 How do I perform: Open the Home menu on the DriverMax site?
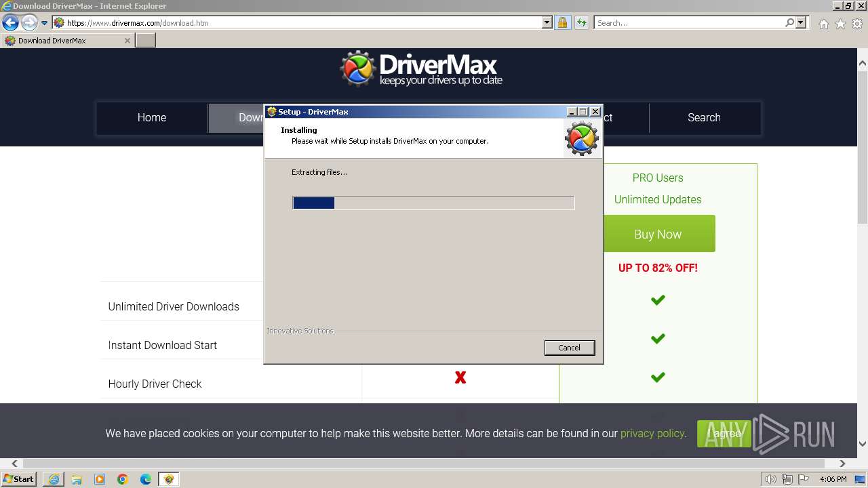pos(152,118)
